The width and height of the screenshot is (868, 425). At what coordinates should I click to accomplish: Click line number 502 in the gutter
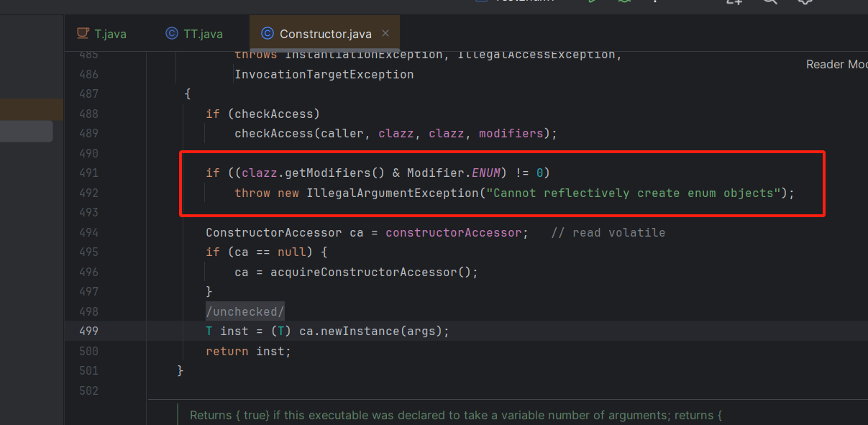tap(88, 390)
